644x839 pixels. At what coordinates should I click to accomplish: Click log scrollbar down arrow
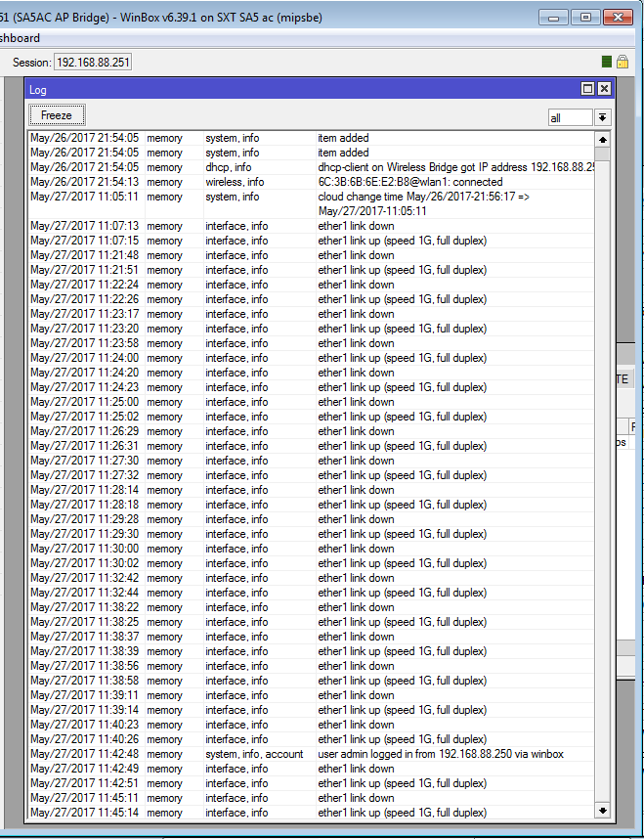tap(603, 810)
